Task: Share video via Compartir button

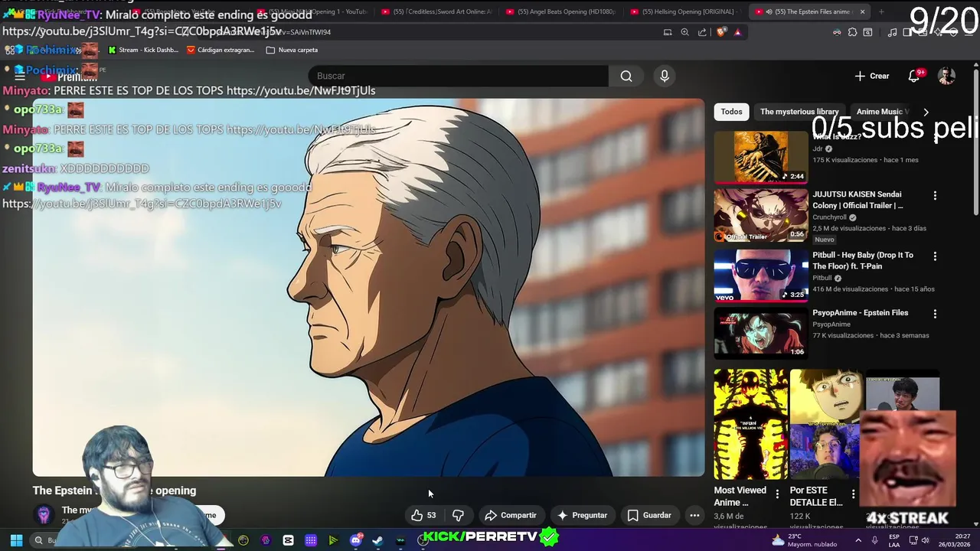Action: coord(511,515)
